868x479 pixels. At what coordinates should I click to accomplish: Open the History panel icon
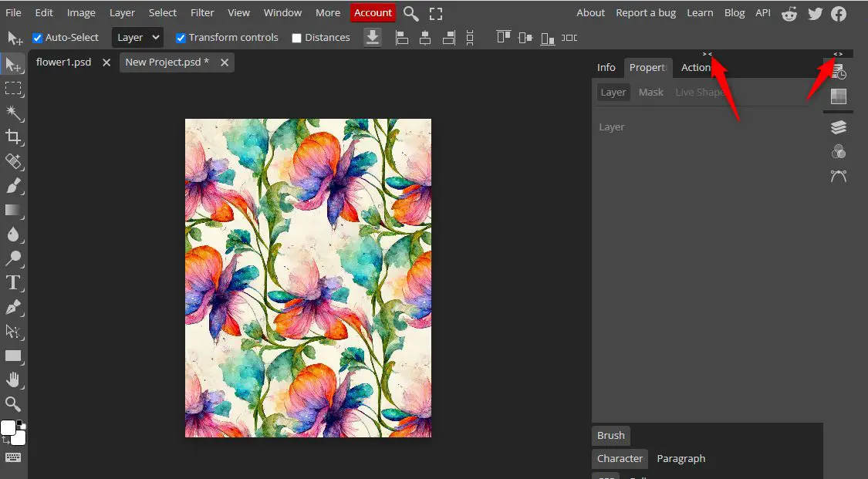(x=839, y=73)
